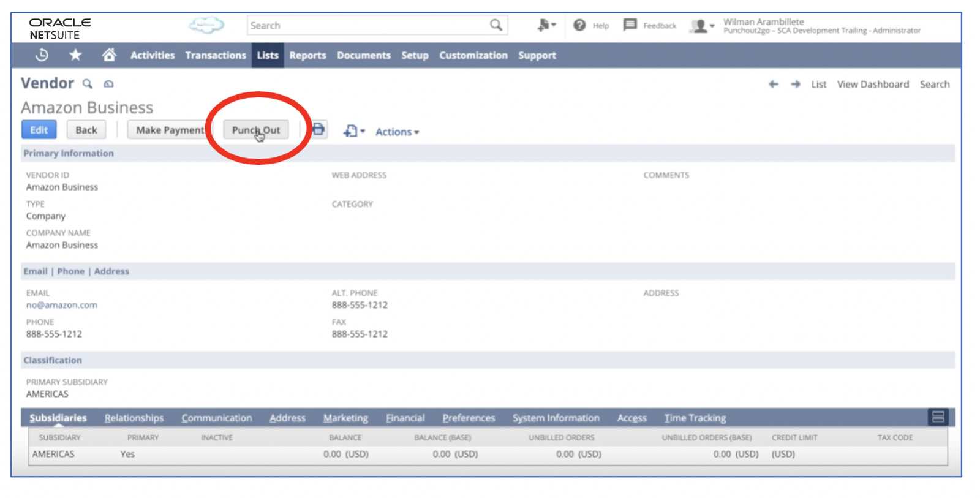The width and height of the screenshot is (980, 498).
Task: Collapse the Email | Phone | Address section header
Action: point(488,271)
